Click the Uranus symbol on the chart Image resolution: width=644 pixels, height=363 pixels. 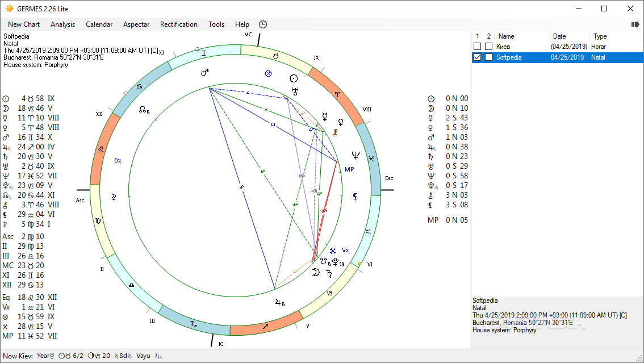pos(295,91)
